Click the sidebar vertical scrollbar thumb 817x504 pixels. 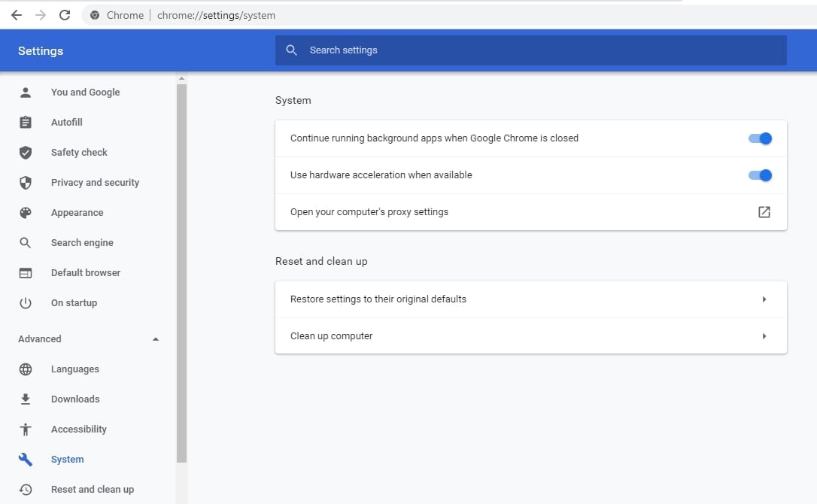point(181,273)
